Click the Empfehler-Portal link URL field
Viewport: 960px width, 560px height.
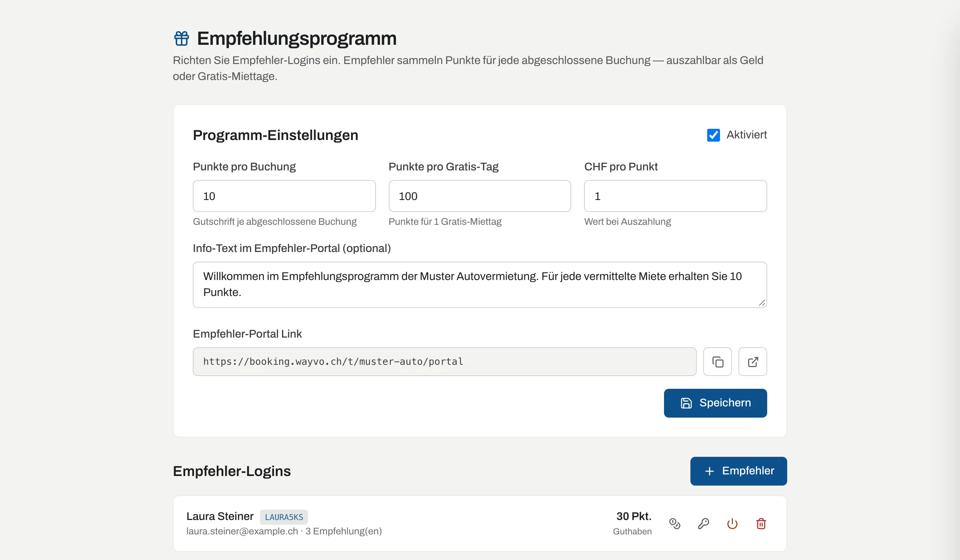point(444,362)
